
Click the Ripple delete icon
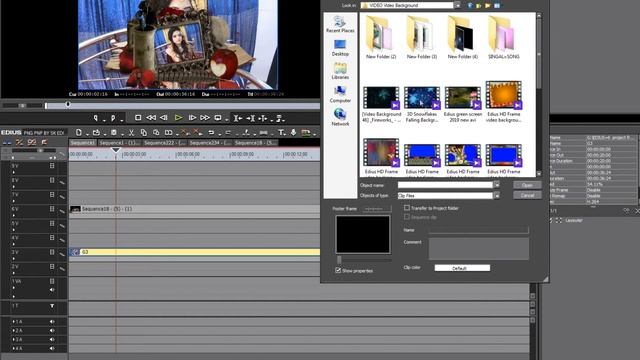coord(198,132)
